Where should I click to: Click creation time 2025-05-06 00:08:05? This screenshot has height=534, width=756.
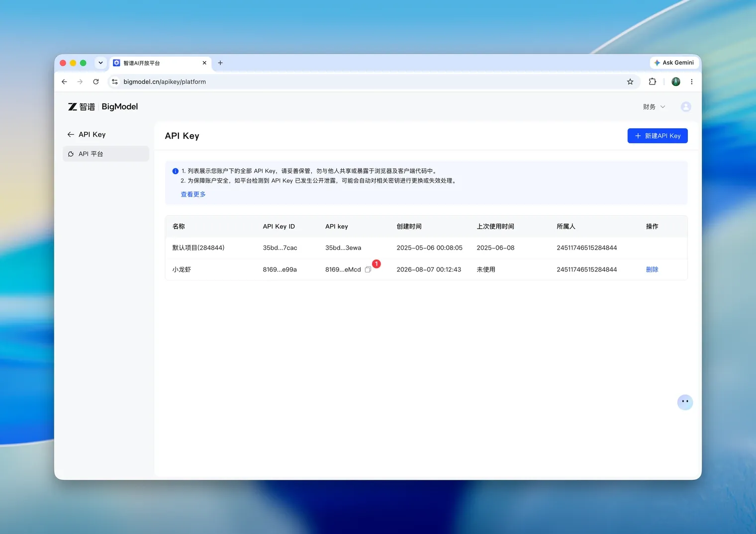430,248
